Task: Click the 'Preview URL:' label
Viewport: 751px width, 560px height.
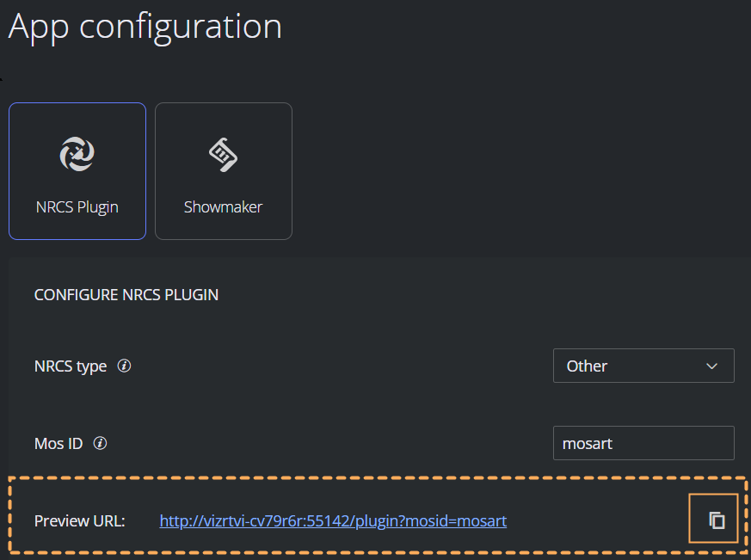Action: coord(79,520)
